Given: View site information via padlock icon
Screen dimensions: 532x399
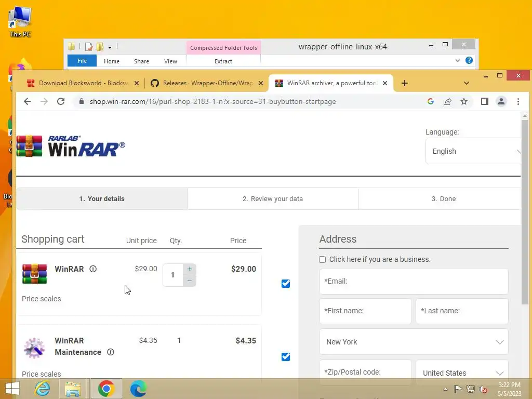Looking at the screenshot, I should tap(81, 101).
